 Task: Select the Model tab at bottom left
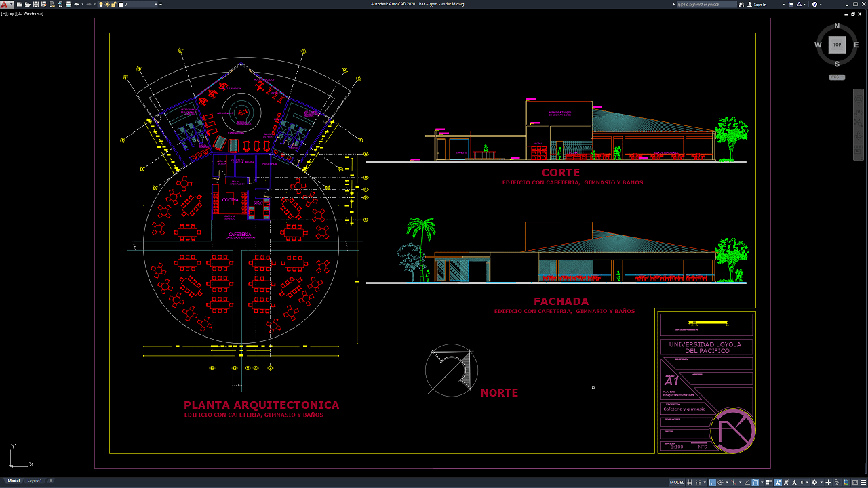click(14, 481)
